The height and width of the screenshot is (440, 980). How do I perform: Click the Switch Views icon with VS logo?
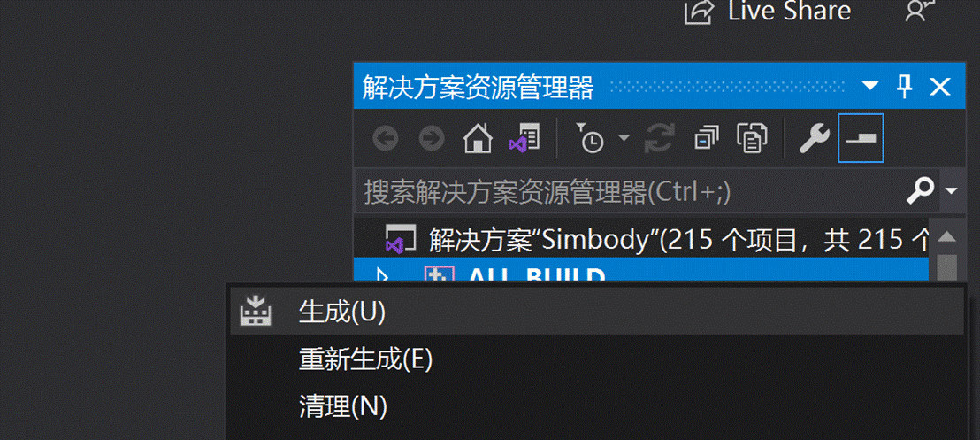[x=524, y=138]
